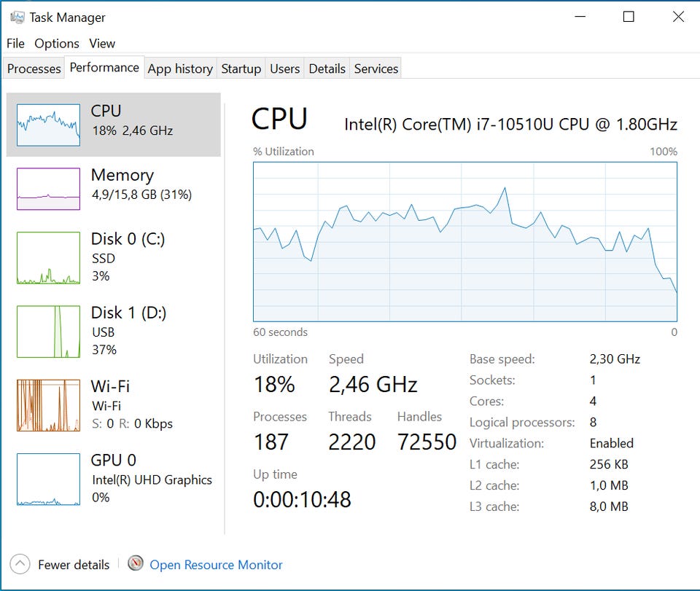Open Disk 1 (D:) USB graph thumbnail
This screenshot has height=591, width=700.
click(x=48, y=332)
